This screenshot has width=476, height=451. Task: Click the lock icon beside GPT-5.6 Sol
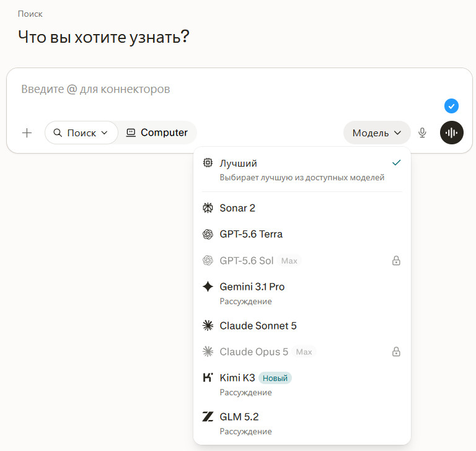point(396,260)
